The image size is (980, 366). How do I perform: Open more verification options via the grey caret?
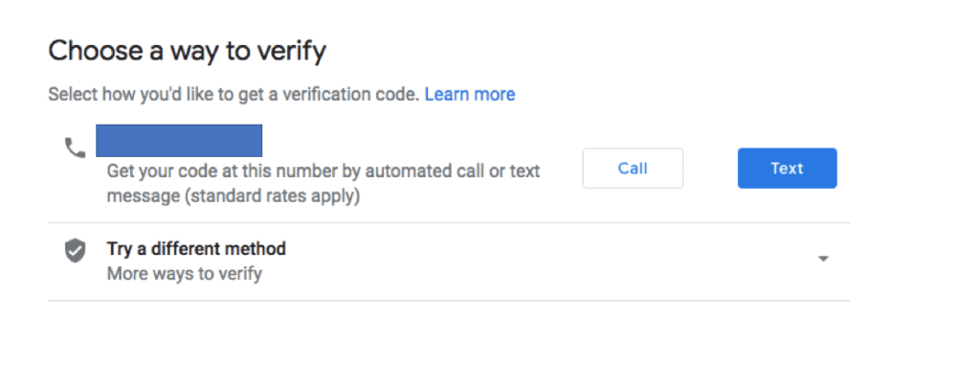(x=824, y=259)
